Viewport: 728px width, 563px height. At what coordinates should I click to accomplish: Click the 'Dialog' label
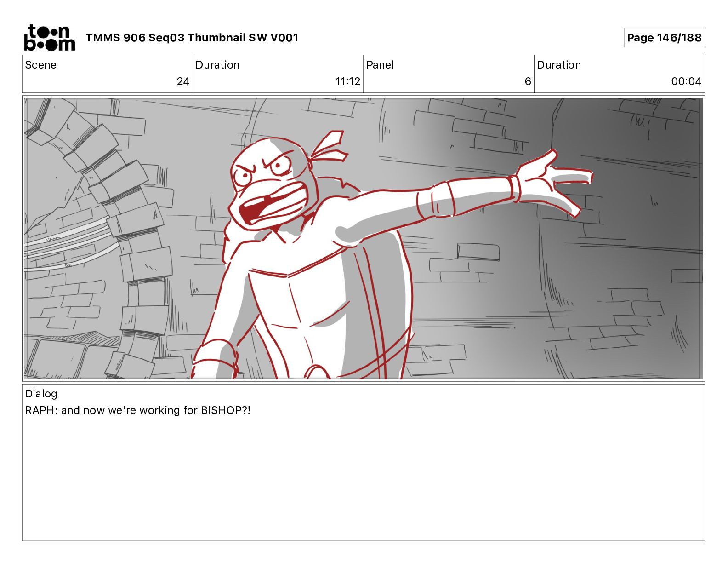pyautogui.click(x=41, y=394)
